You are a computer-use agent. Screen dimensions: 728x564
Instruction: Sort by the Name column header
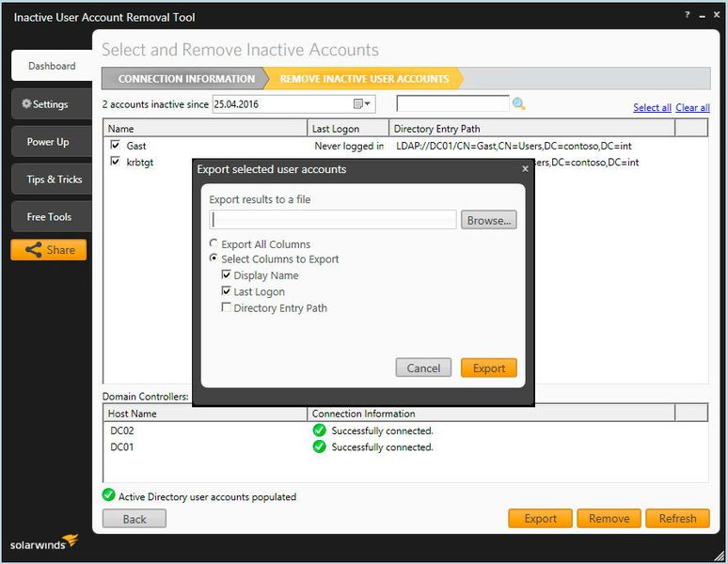point(205,129)
